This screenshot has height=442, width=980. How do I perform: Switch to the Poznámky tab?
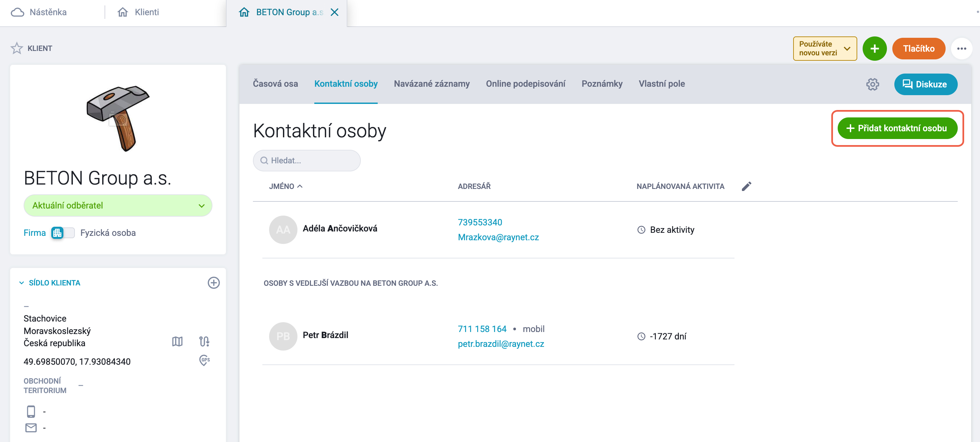pos(602,84)
